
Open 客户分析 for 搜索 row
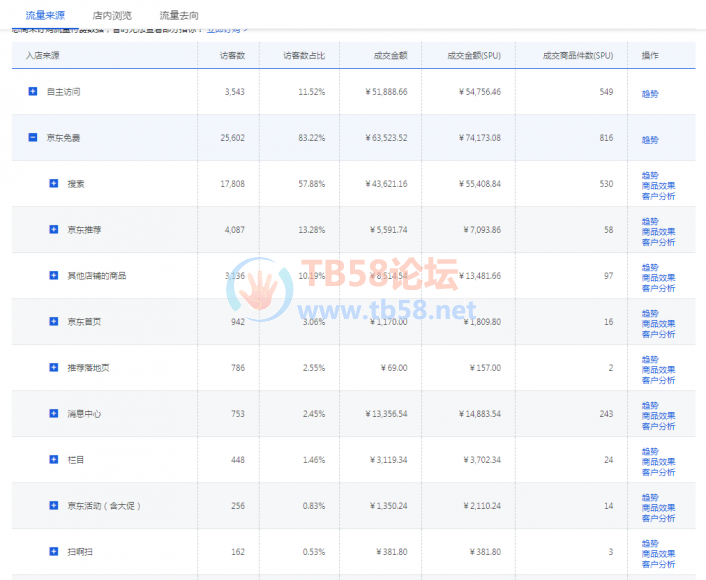coord(658,196)
